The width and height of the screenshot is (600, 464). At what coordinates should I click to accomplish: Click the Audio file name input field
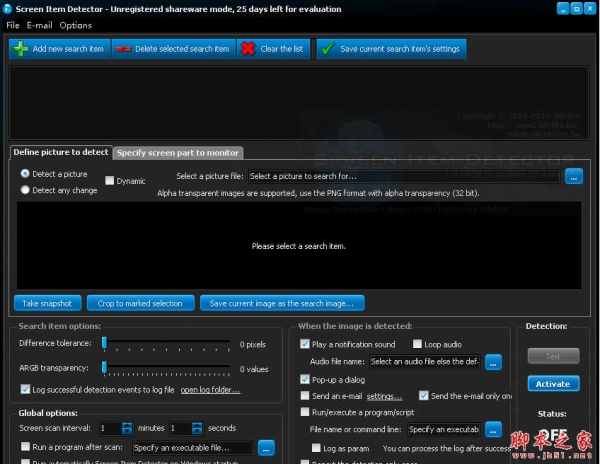pos(425,362)
